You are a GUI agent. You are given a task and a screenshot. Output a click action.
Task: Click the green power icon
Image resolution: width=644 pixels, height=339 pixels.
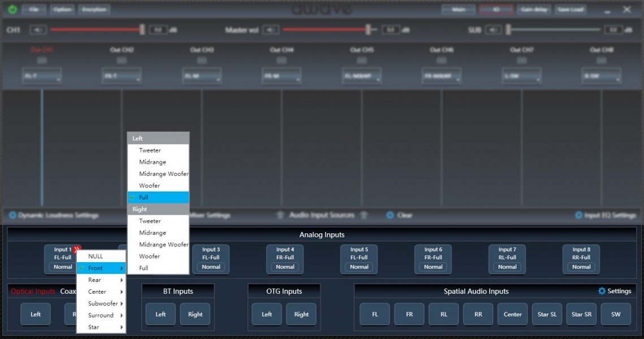[12, 10]
